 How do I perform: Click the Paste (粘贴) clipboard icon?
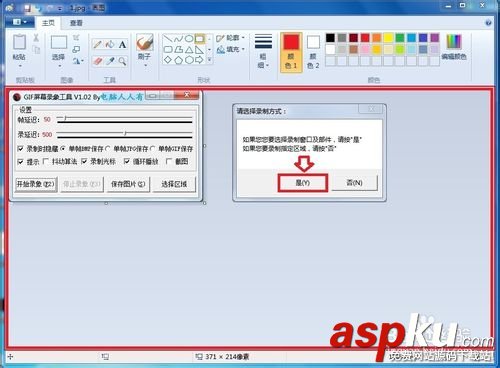click(x=19, y=42)
